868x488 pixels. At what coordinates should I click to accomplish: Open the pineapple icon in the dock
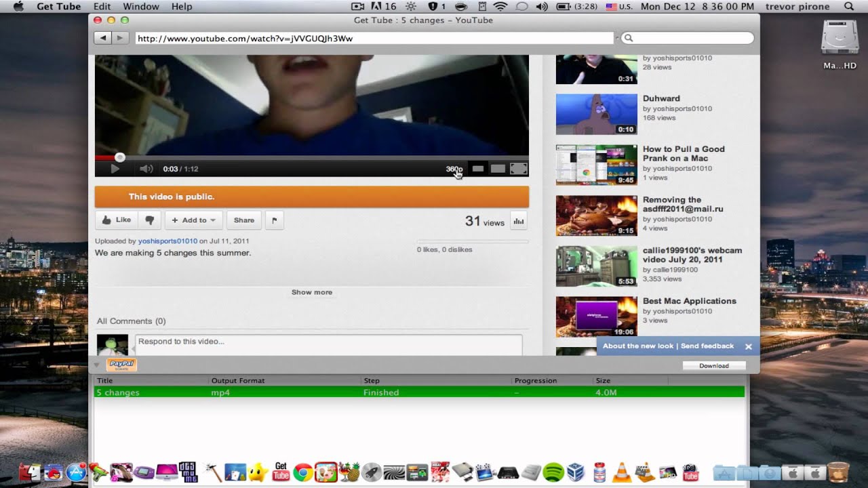349,472
